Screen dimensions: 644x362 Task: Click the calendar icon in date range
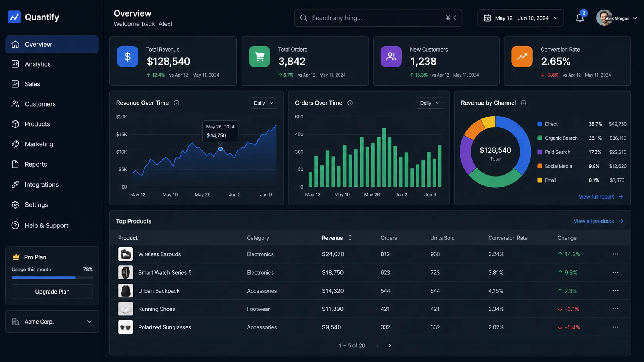487,18
